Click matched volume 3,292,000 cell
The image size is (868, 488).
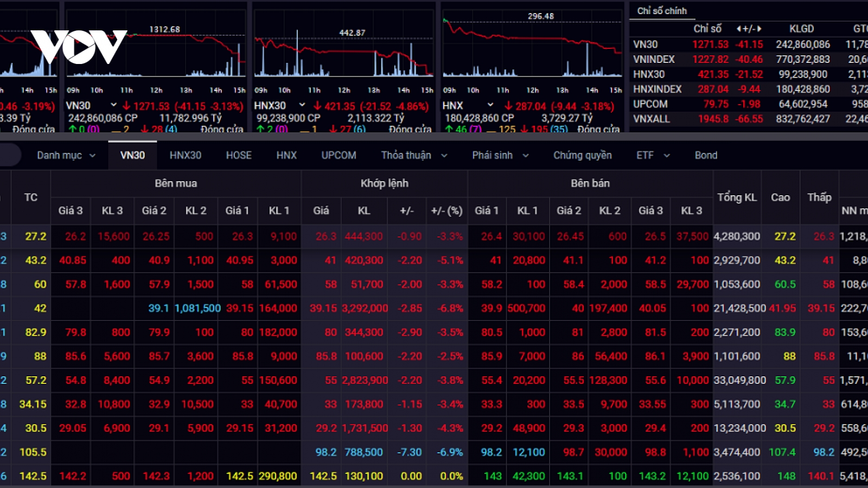[365, 308]
